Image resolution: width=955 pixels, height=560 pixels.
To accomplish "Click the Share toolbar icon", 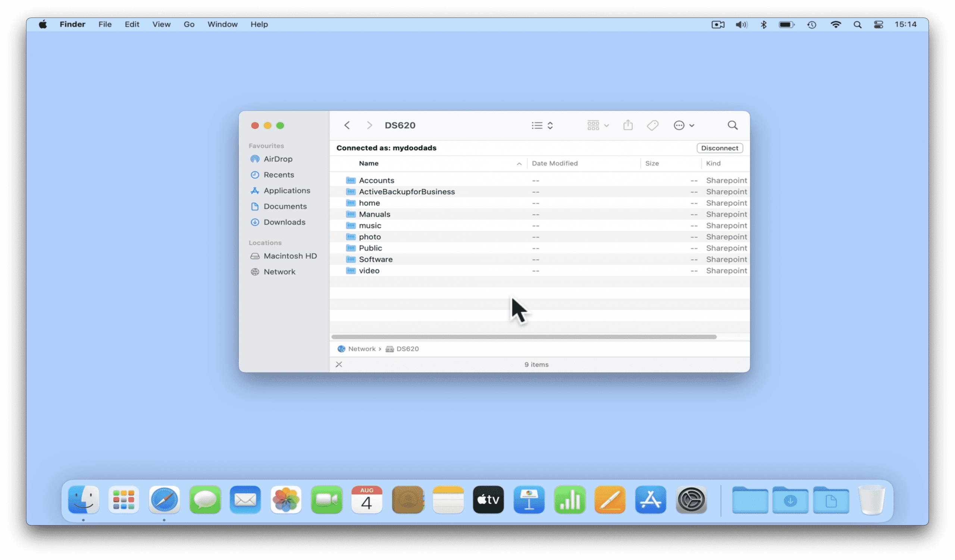I will (x=628, y=125).
